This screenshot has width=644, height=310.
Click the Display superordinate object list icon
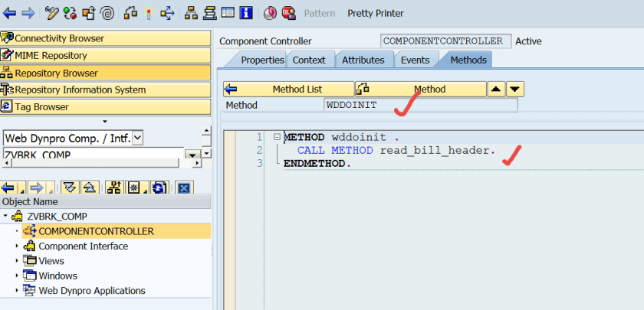(115, 188)
